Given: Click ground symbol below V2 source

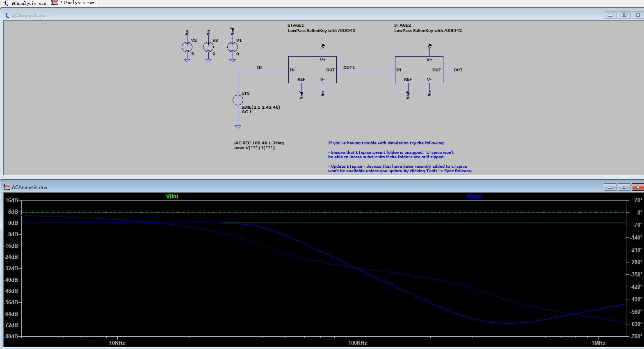Looking at the screenshot, I should point(187,60).
